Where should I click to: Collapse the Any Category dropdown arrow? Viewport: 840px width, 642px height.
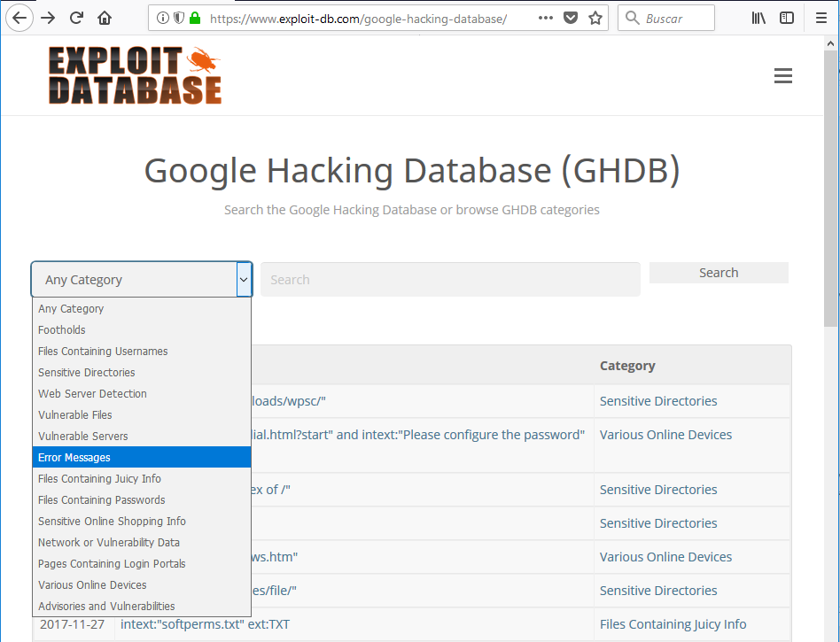pyautogui.click(x=244, y=280)
